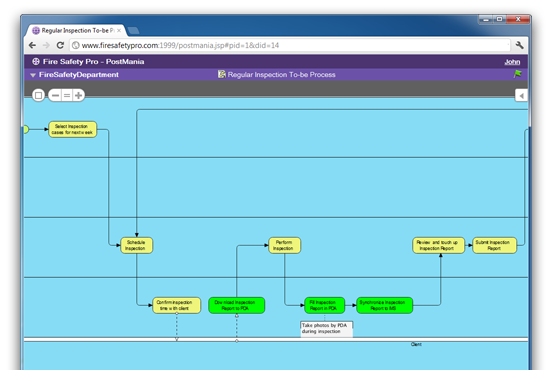Collapse the side panel arrow

(521, 95)
